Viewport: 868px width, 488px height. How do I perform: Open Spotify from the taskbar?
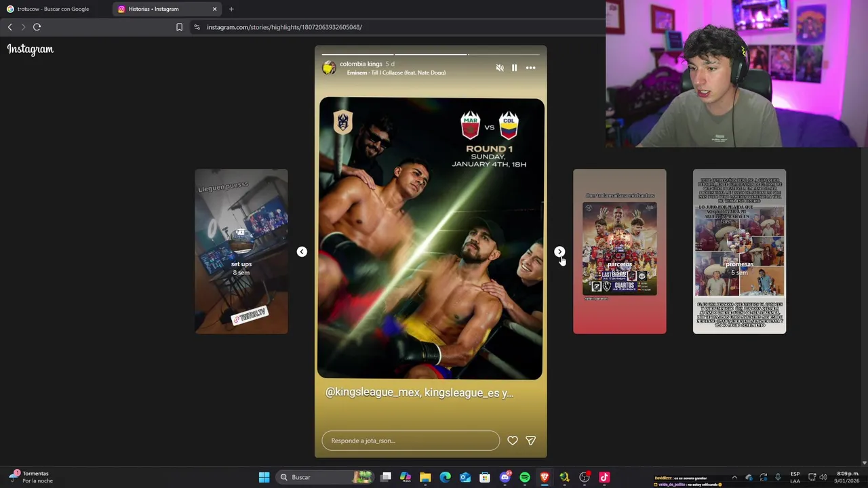click(525, 477)
